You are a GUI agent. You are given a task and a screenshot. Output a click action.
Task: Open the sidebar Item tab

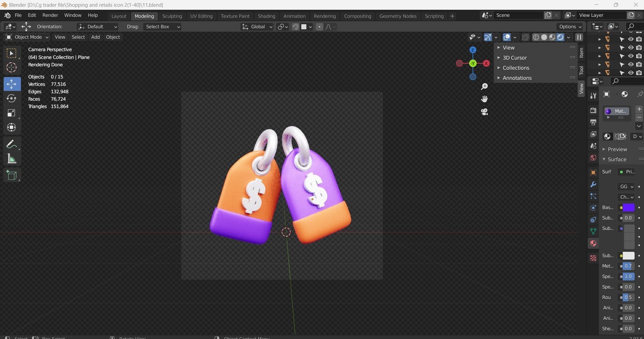(x=581, y=53)
